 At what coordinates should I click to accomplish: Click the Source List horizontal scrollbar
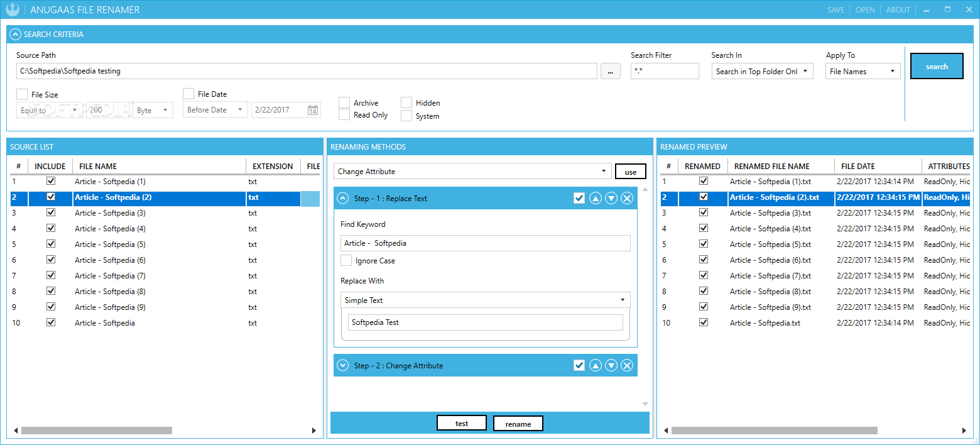click(96, 431)
